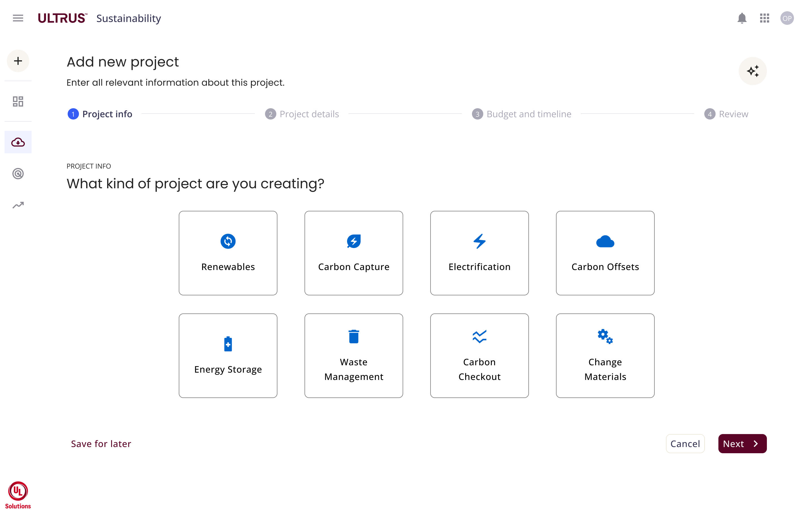Select the cloud download sidebar icon

coord(18,142)
